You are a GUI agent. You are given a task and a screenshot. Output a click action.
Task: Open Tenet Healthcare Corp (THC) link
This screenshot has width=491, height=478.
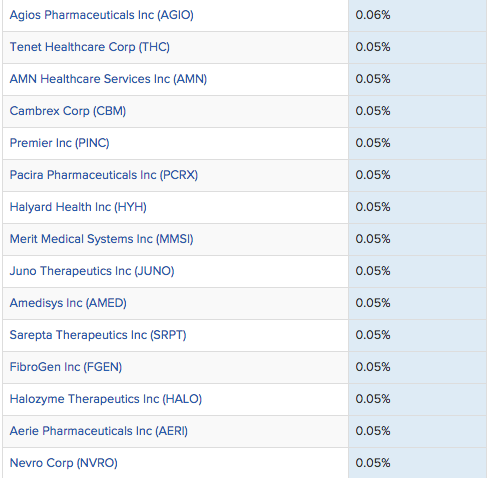pyautogui.click(x=90, y=47)
